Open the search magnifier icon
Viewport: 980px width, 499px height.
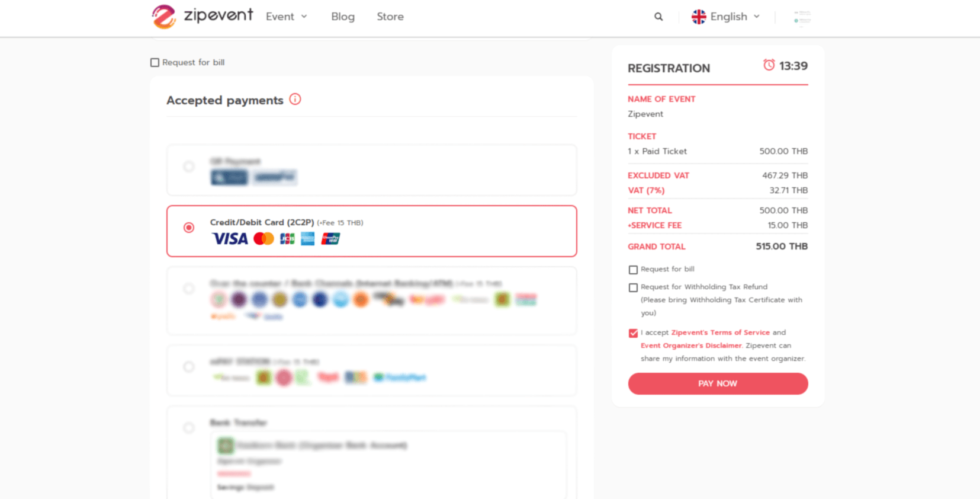[x=658, y=17]
